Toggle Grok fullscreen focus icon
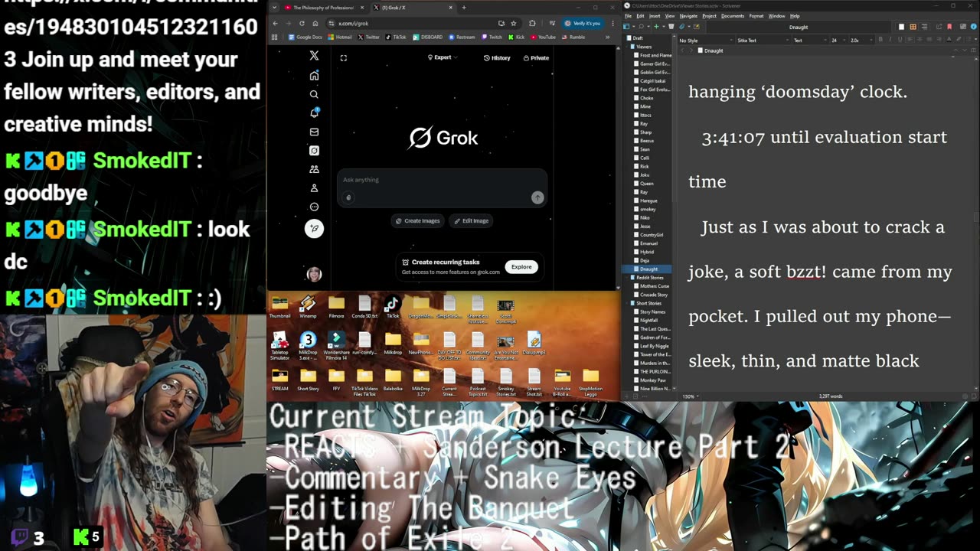The width and height of the screenshot is (980, 551). [344, 58]
